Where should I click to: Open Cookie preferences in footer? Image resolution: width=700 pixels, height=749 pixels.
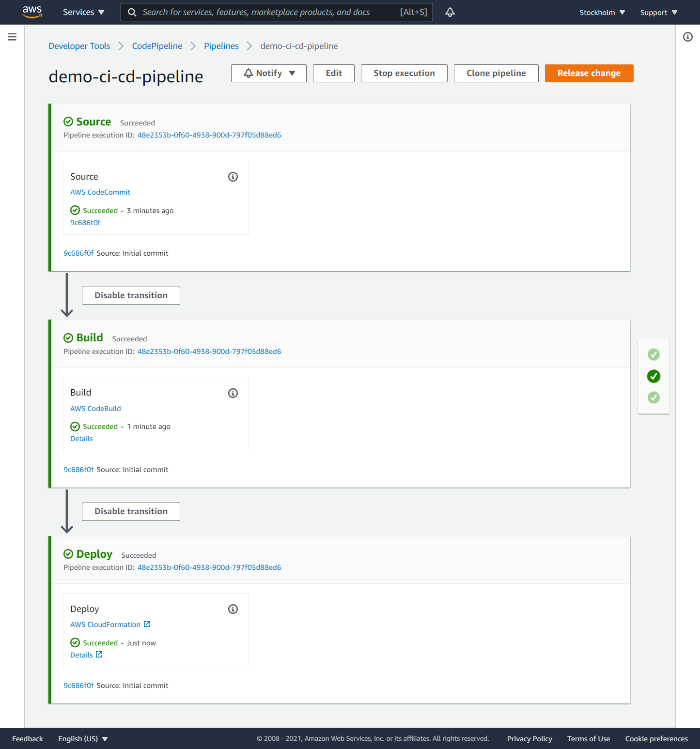point(656,739)
